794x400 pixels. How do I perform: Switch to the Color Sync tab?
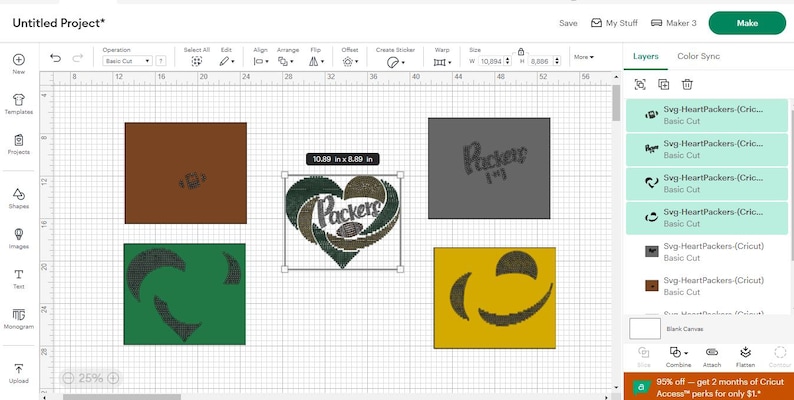(x=698, y=56)
